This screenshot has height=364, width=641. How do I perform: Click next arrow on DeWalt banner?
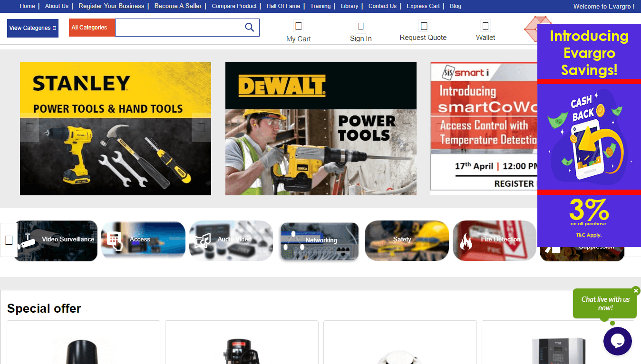(407, 127)
